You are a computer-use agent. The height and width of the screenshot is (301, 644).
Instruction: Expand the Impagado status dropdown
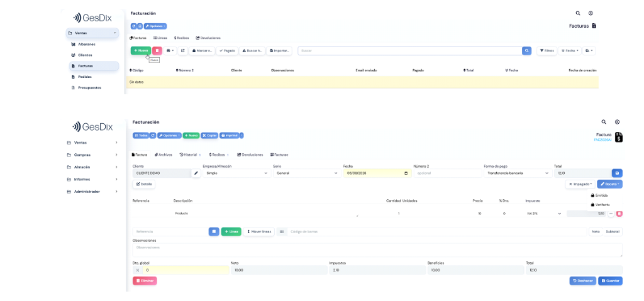tap(580, 184)
